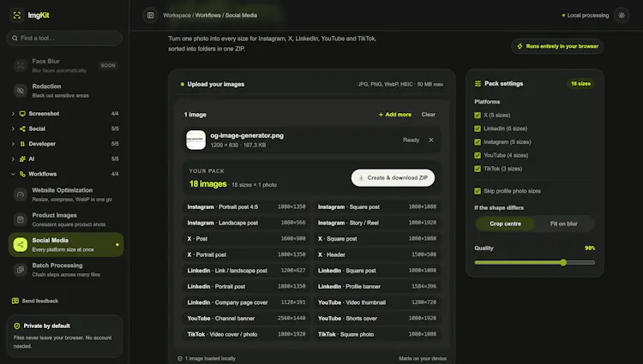Screen dimensions: 643x364
Task: Toggle the sidebar panel icon
Action: [151, 15]
